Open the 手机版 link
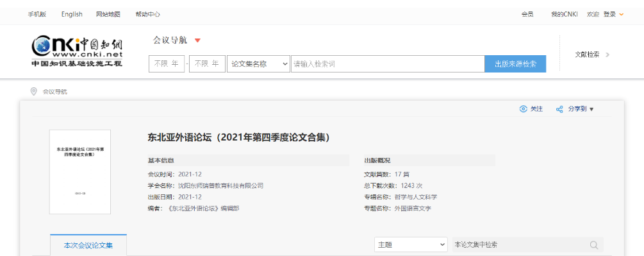 tap(37, 14)
